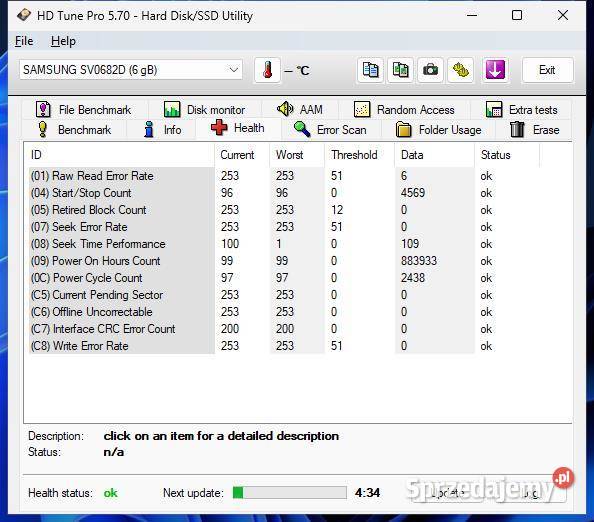Maximize the HD Tune Pro window
The width and height of the screenshot is (594, 522).
point(517,15)
